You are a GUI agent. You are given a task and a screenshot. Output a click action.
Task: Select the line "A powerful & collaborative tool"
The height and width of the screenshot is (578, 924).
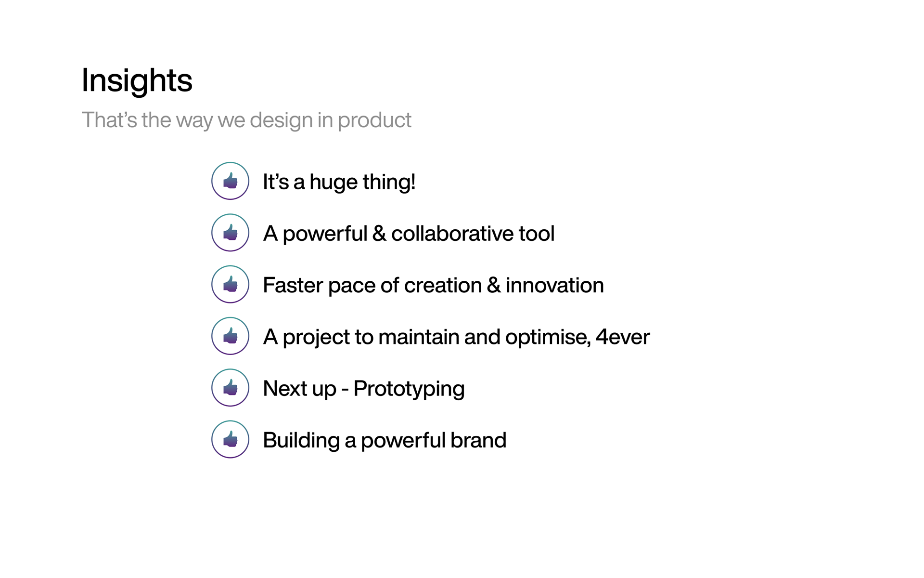(x=409, y=234)
